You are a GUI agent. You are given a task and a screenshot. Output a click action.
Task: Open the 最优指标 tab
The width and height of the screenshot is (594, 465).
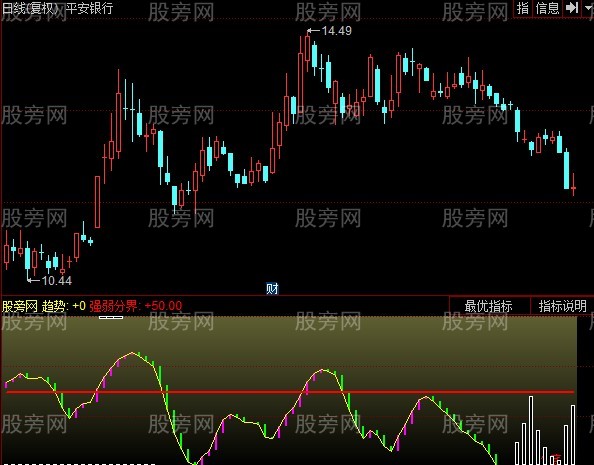[488, 306]
